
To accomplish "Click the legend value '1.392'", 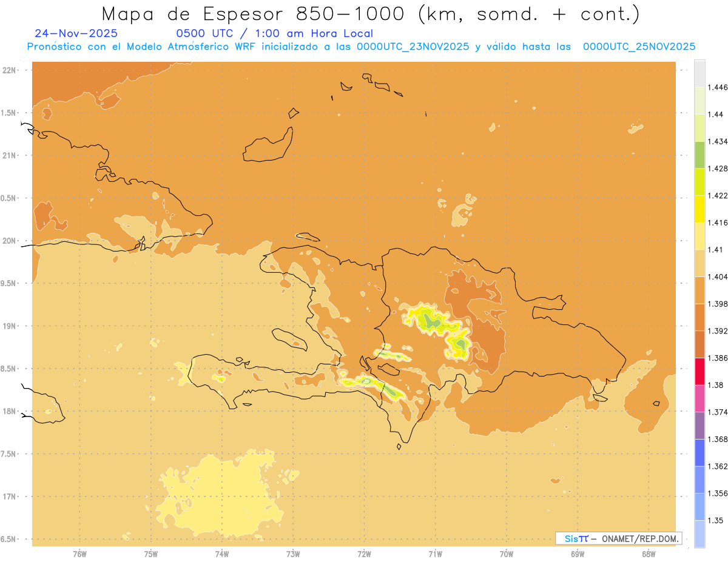I will pyautogui.click(x=718, y=331).
